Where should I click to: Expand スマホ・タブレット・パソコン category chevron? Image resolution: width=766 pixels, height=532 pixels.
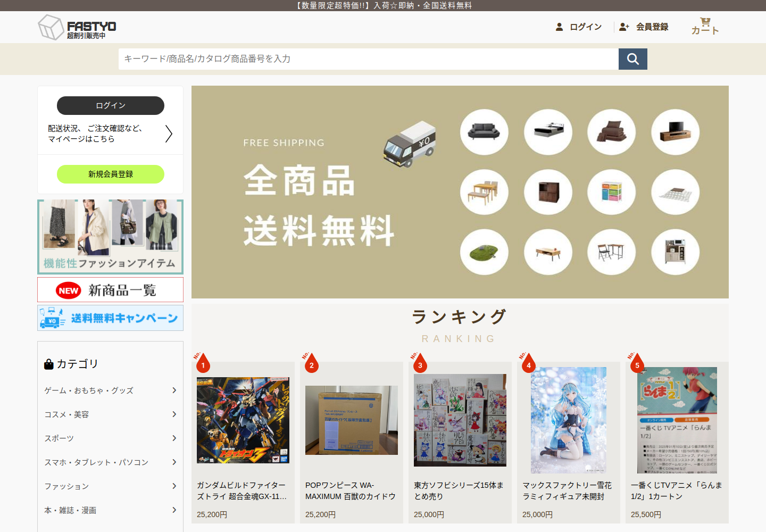coord(174,462)
